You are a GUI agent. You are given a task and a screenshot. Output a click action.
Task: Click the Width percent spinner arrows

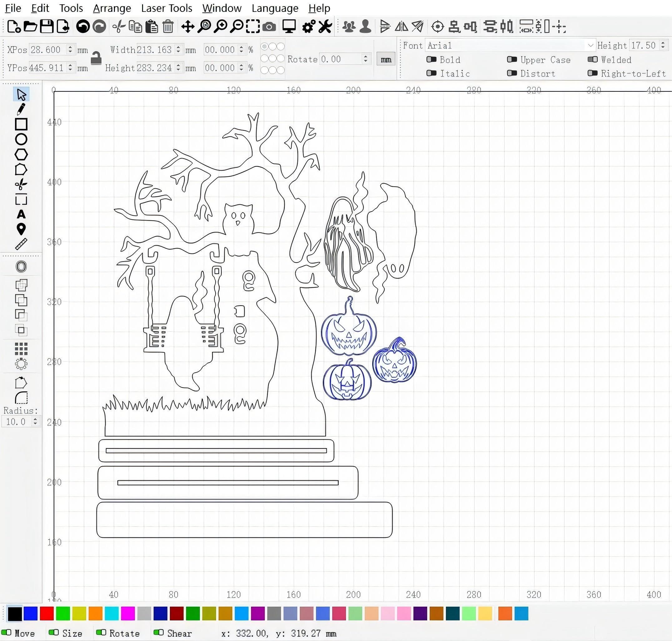[x=241, y=50]
